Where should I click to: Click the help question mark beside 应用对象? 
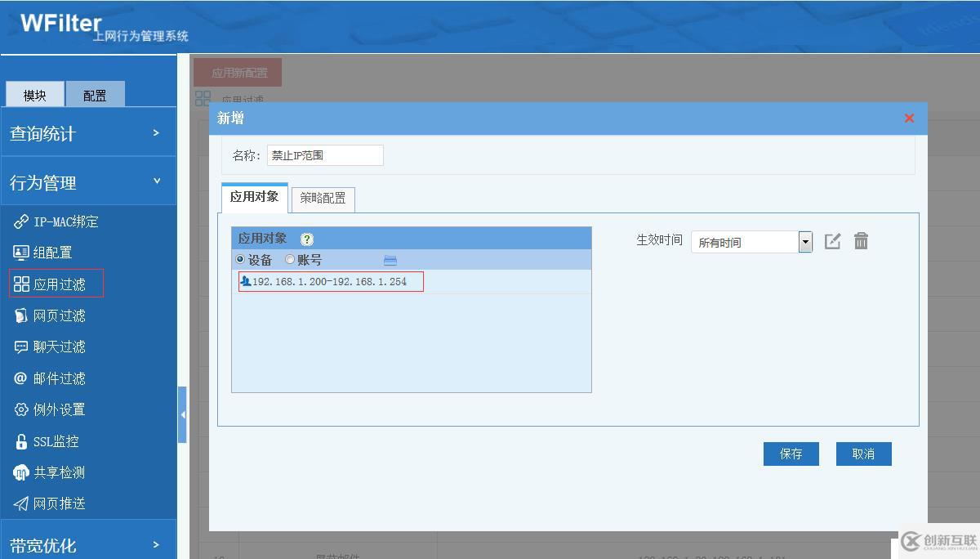click(307, 239)
